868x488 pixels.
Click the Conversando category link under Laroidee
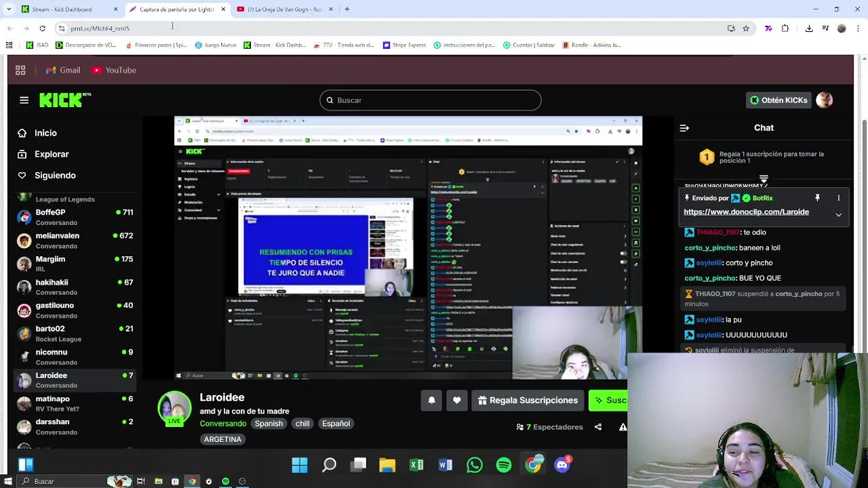(223, 424)
